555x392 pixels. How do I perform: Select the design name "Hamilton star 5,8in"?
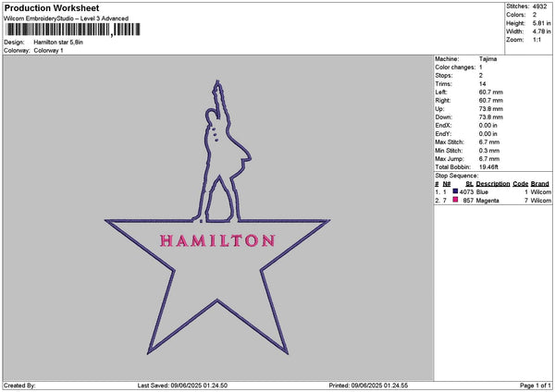point(58,43)
